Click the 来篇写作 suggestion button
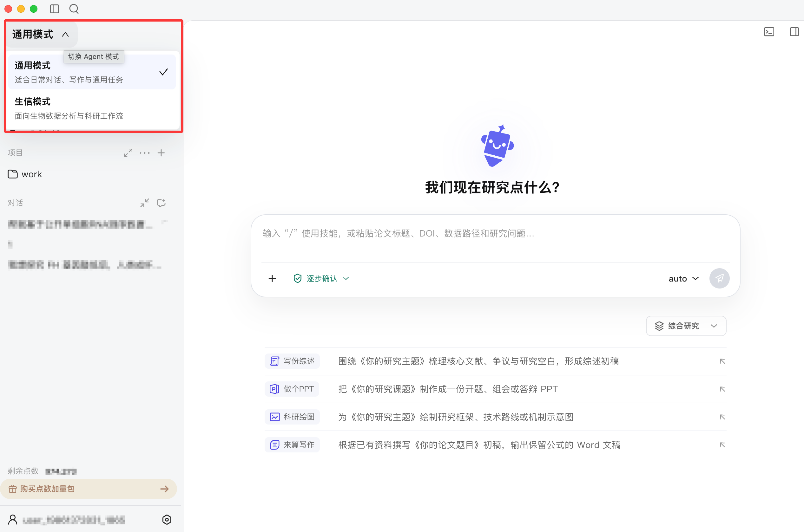Viewport: 804px width, 532px height. pos(292,444)
